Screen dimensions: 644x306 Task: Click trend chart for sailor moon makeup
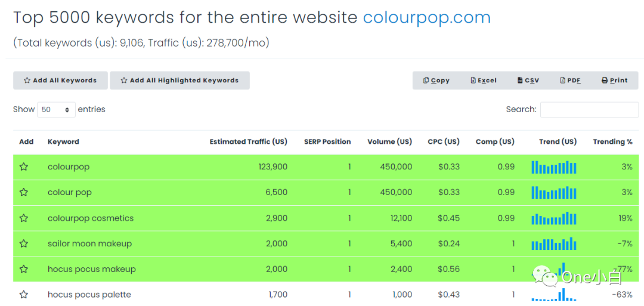click(554, 243)
